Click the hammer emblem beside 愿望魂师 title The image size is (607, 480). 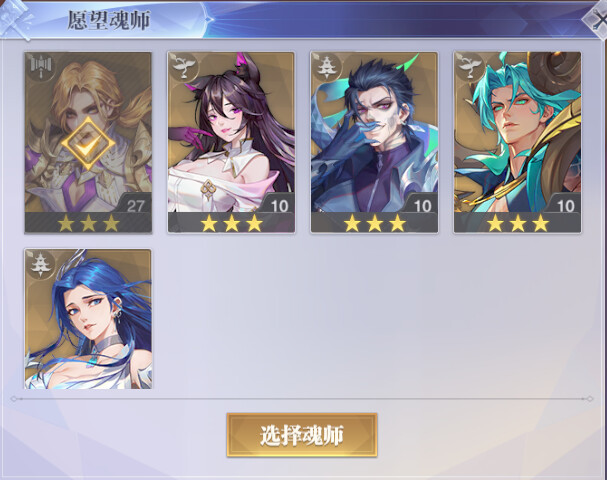[15, 20]
